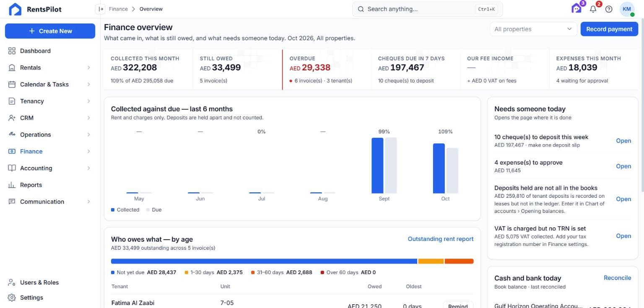
Task: Click the Reports bar chart icon
Action: (12, 185)
